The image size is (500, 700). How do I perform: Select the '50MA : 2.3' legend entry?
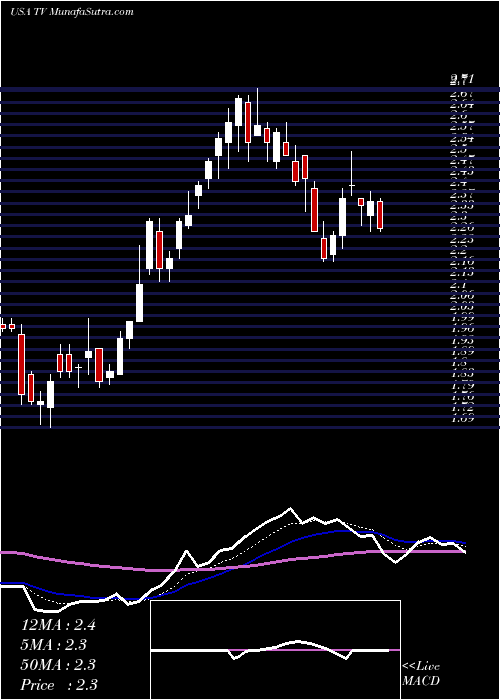click(x=58, y=665)
